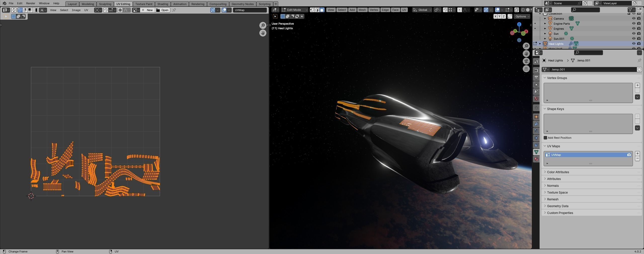Open the World properties tab
Image resolution: width=644 pixels, height=254 pixels.
click(536, 99)
